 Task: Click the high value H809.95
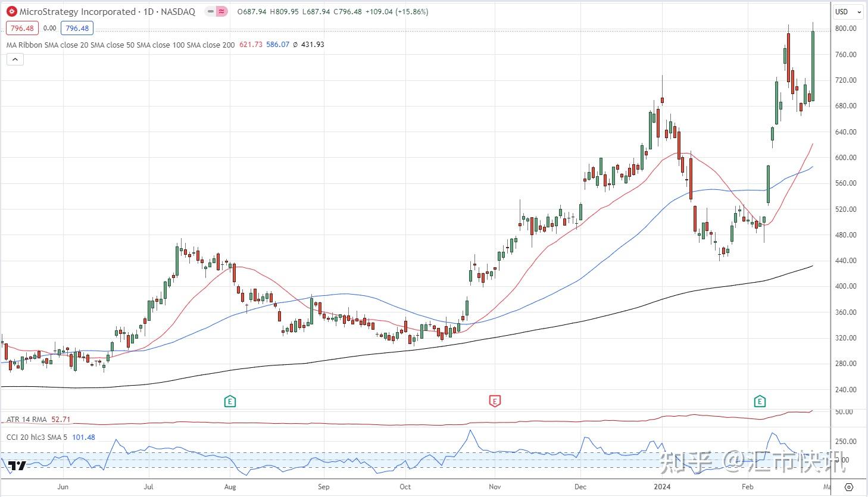click(x=284, y=11)
